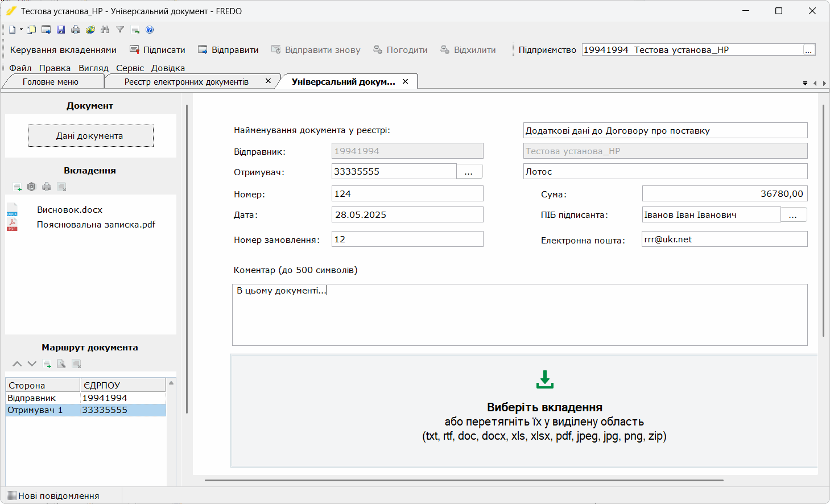Viewport: 830px width, 504px height.
Task: Click the add attachment icon under Вкладення
Action: point(17,187)
